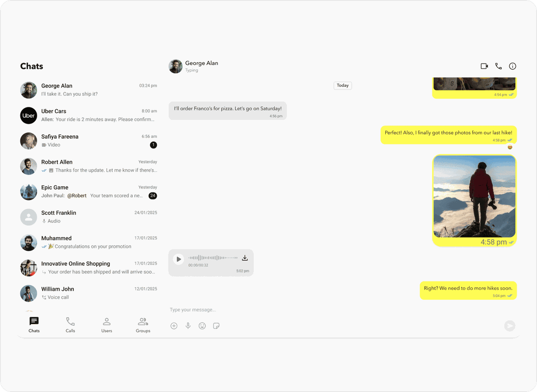537x392 pixels.
Task: Open conversation info icon
Action: [x=513, y=66]
